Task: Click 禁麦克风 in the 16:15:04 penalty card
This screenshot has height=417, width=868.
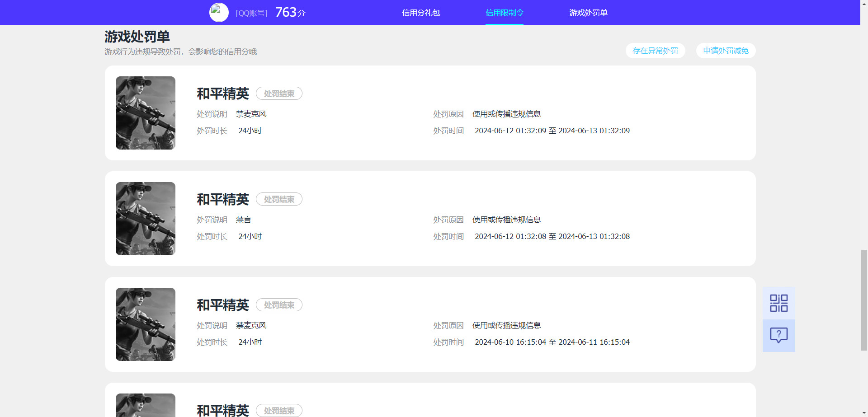Action: click(251, 325)
